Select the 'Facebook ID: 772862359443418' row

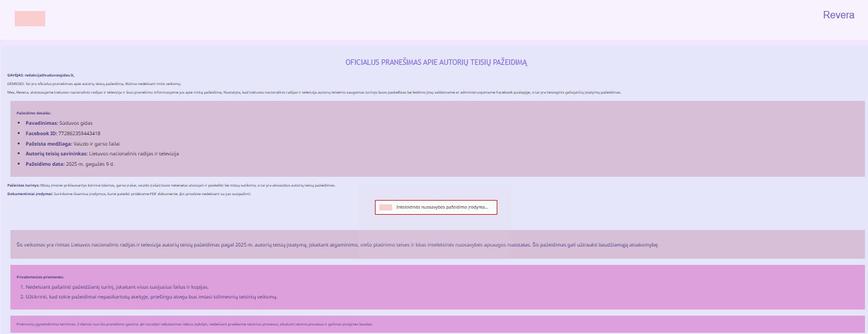62,133
